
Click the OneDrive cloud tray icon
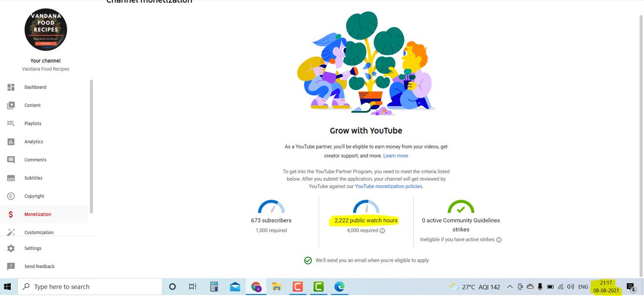click(x=530, y=287)
